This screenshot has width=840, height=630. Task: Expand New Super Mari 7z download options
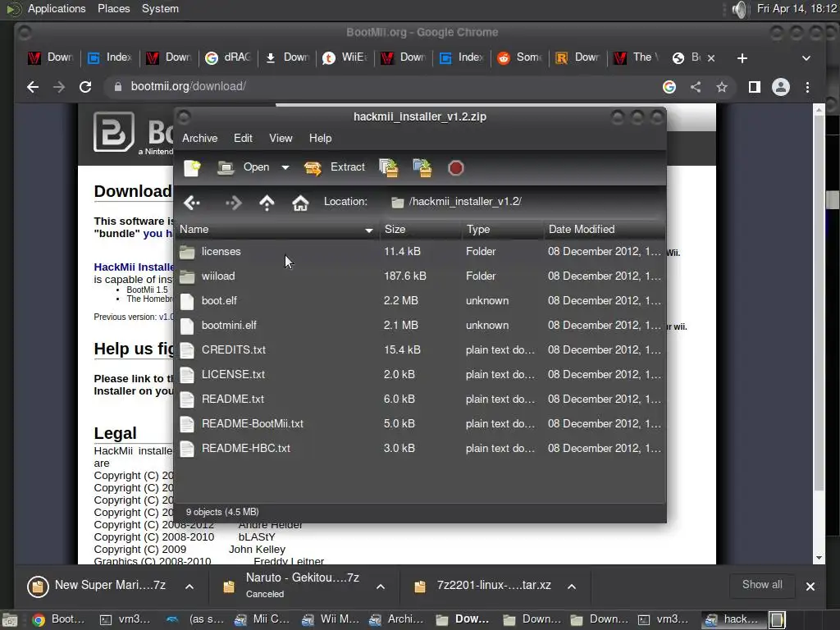189,587
